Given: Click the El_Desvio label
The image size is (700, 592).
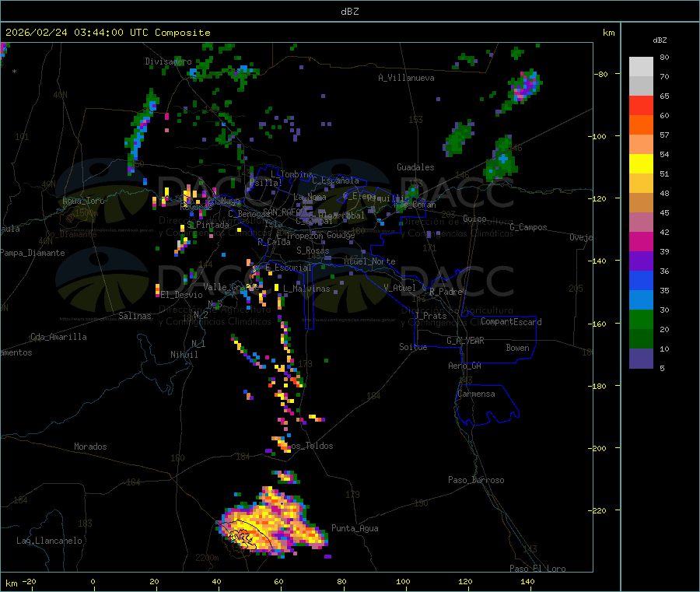Looking at the screenshot, I should coord(181,295).
